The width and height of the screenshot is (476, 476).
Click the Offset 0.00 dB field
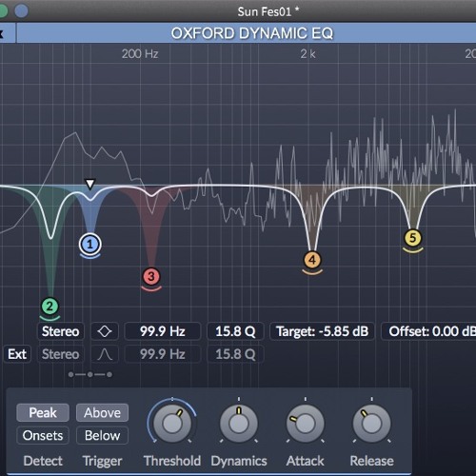[x=429, y=331]
